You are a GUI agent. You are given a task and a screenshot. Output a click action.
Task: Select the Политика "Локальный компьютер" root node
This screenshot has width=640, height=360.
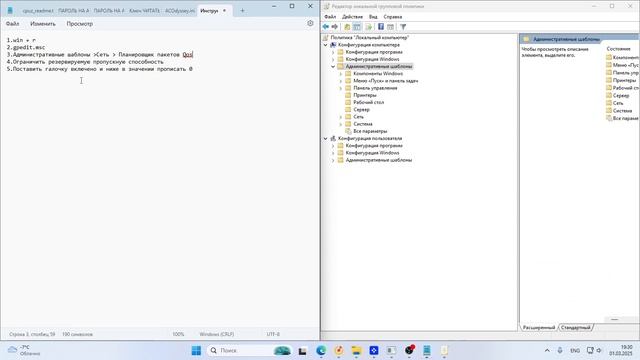click(x=369, y=38)
